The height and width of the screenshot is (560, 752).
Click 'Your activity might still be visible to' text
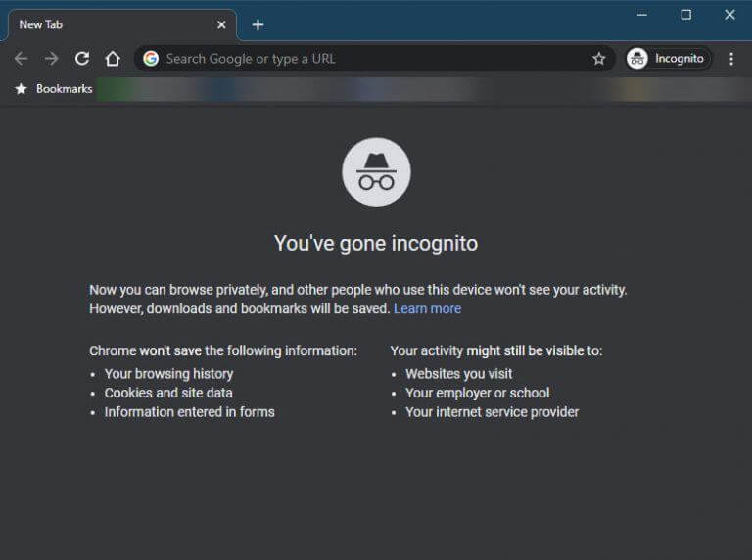(x=496, y=350)
